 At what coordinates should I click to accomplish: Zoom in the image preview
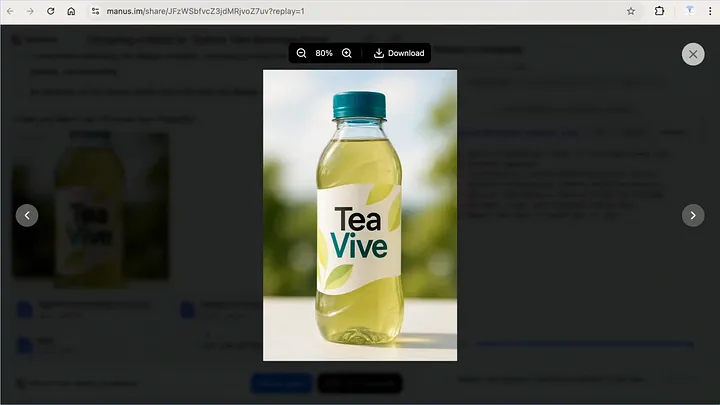point(347,53)
